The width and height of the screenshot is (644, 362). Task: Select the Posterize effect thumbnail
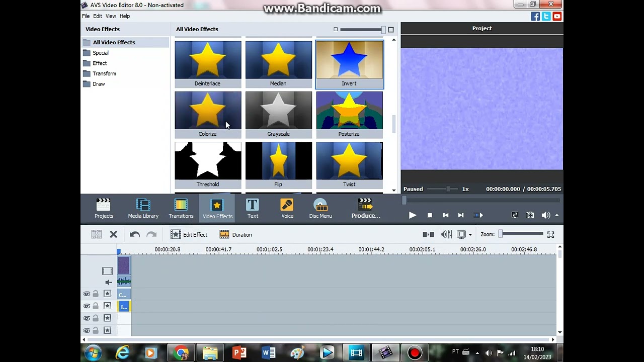coord(349,114)
